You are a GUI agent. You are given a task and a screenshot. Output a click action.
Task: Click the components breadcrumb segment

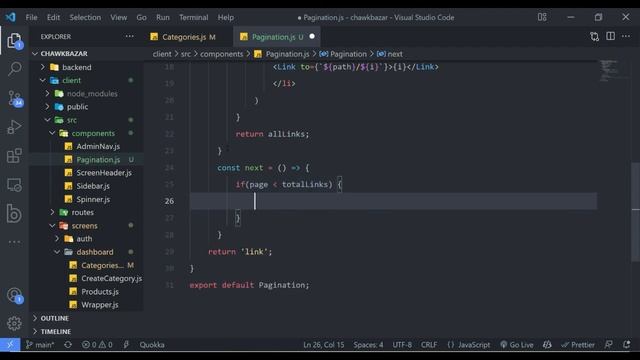click(221, 54)
